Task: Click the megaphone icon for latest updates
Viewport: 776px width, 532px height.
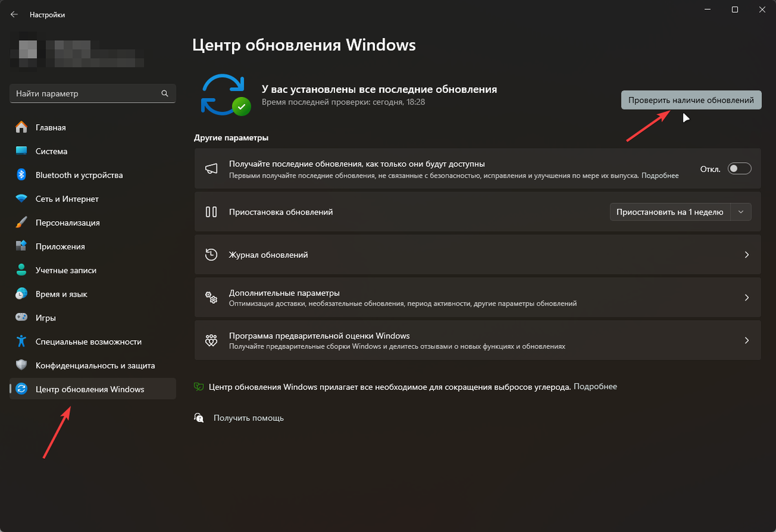Action: coord(211,169)
